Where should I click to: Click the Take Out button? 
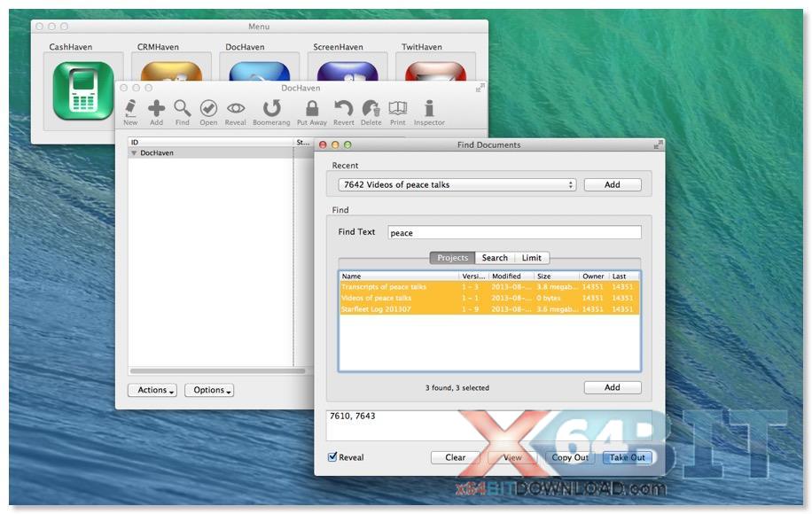tap(627, 457)
